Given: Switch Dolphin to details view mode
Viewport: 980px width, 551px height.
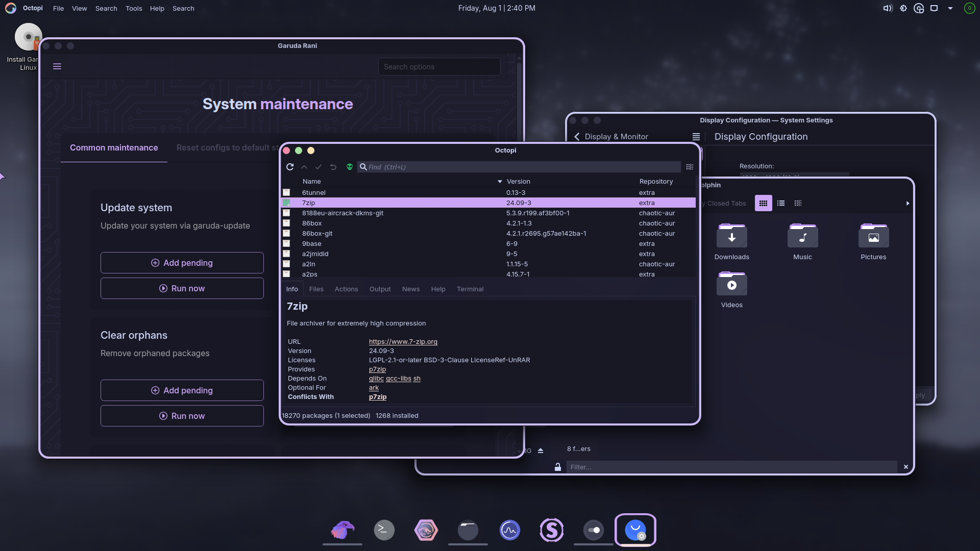Looking at the screenshot, I should (798, 203).
